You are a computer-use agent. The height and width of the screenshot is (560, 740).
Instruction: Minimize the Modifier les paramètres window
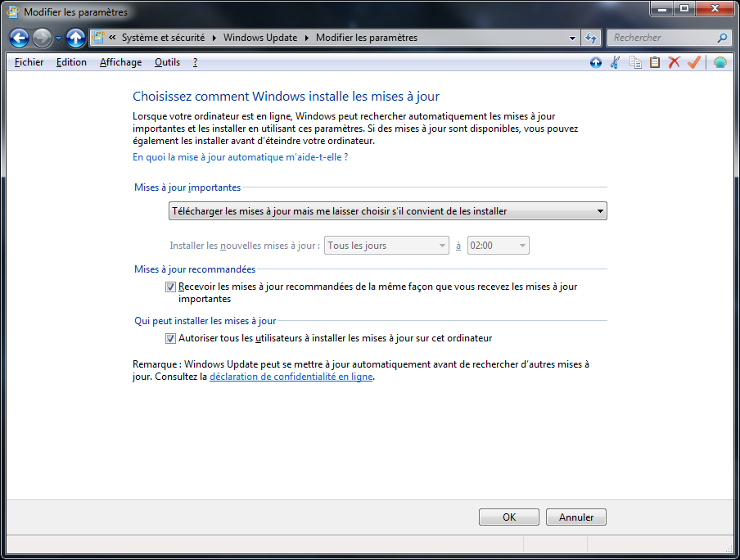(x=662, y=8)
